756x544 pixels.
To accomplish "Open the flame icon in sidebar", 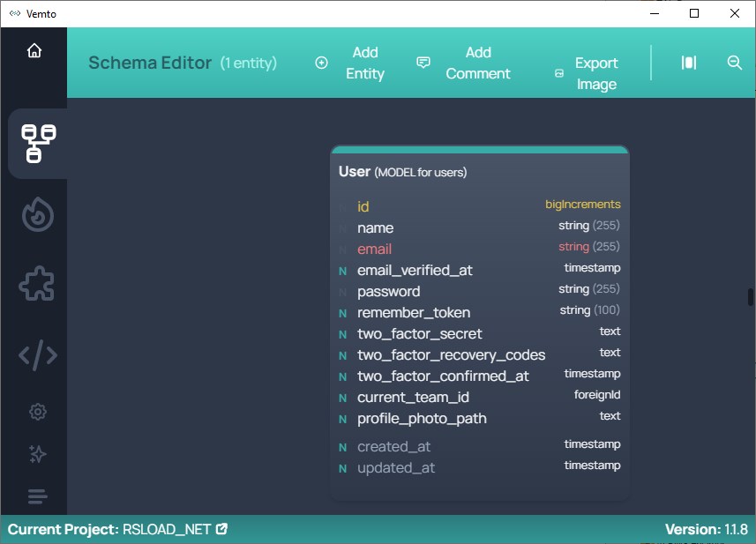I will click(38, 214).
